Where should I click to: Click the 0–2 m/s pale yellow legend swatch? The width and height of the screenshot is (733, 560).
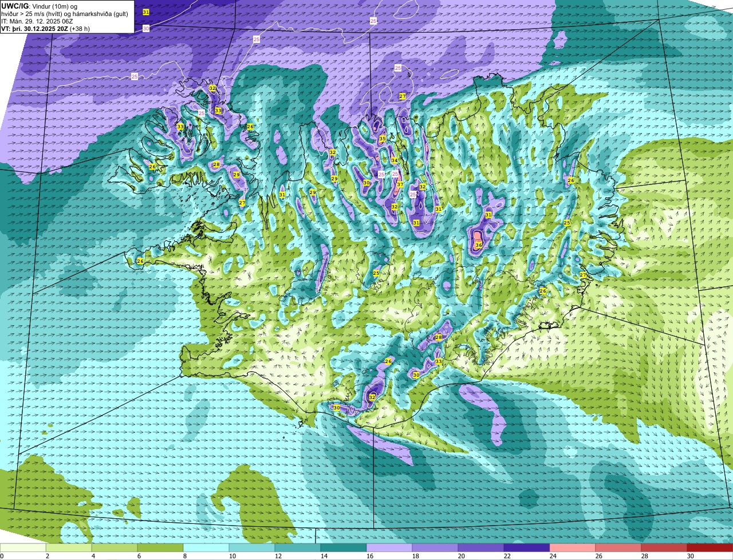pos(23,547)
